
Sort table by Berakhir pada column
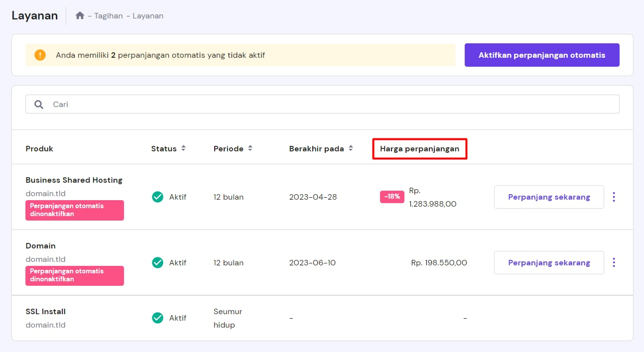[351, 148]
